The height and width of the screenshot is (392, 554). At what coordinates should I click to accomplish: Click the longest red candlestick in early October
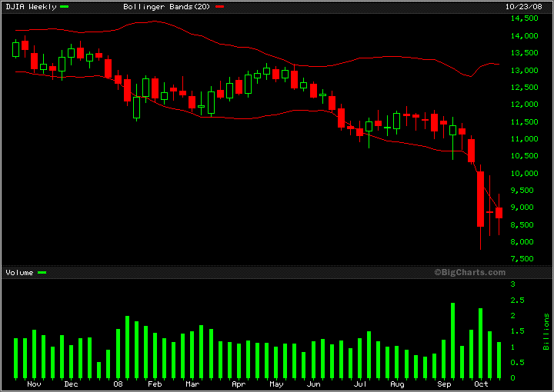(480, 207)
